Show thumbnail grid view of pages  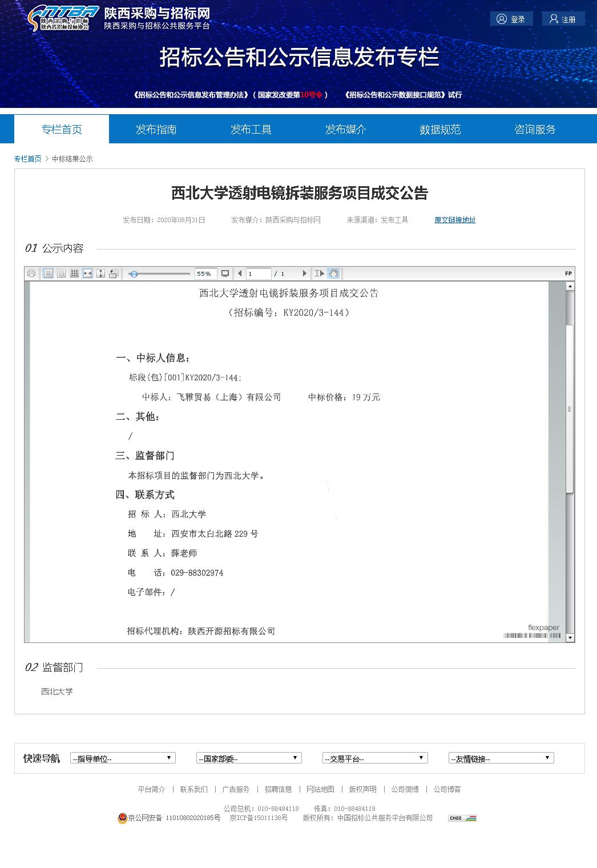pos(74,274)
